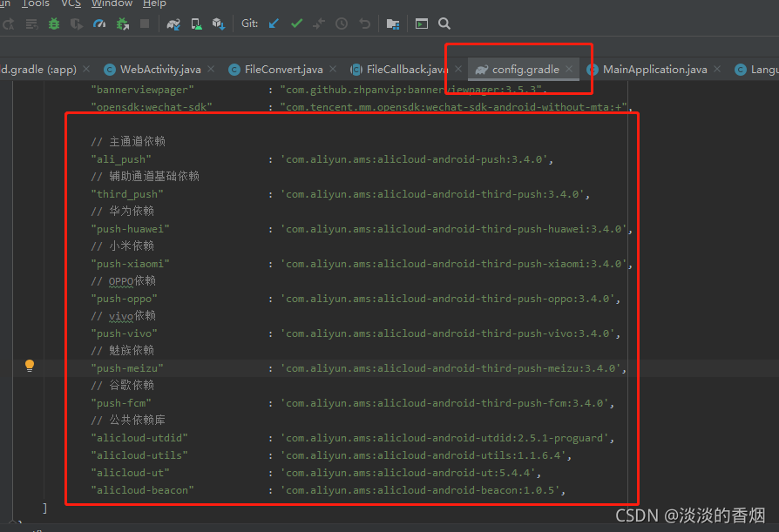Run app with coverage icon
Image resolution: width=779 pixels, height=532 pixels.
pyautogui.click(x=77, y=24)
